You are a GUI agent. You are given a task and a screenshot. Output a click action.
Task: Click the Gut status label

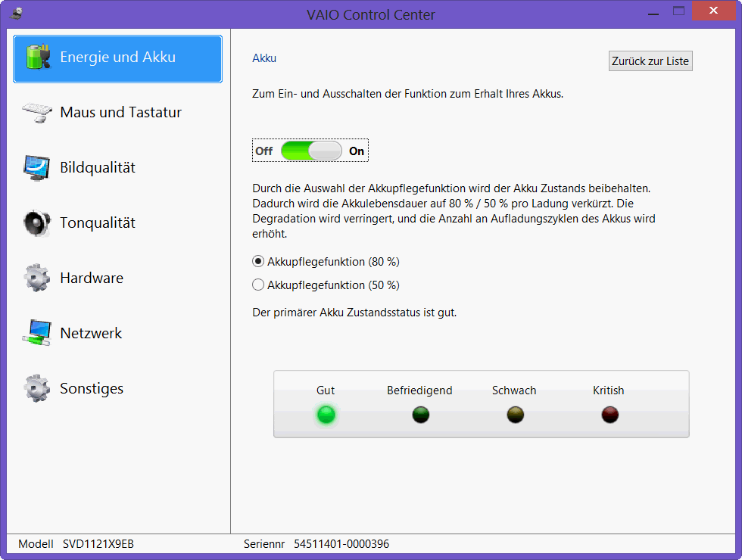click(x=326, y=390)
